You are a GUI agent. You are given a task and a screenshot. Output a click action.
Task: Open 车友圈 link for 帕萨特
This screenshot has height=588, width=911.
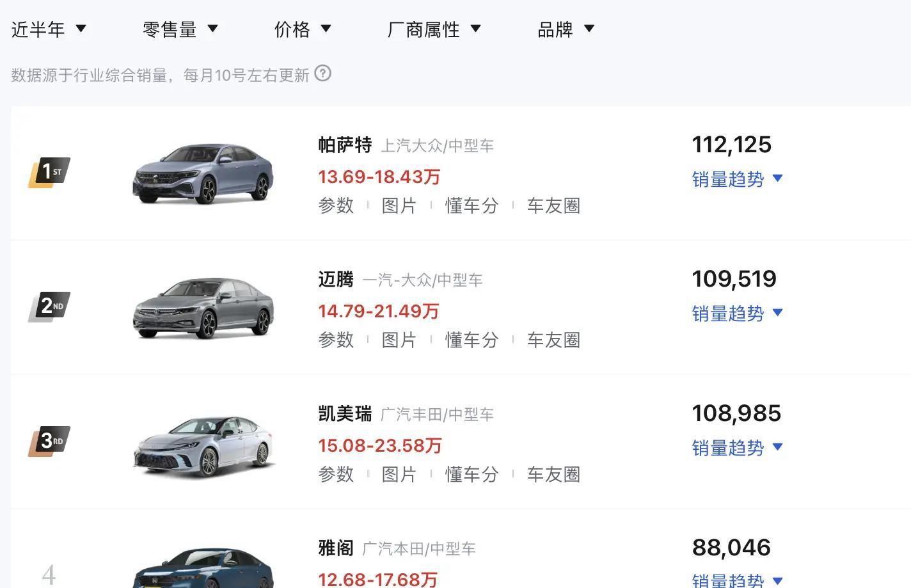click(553, 205)
